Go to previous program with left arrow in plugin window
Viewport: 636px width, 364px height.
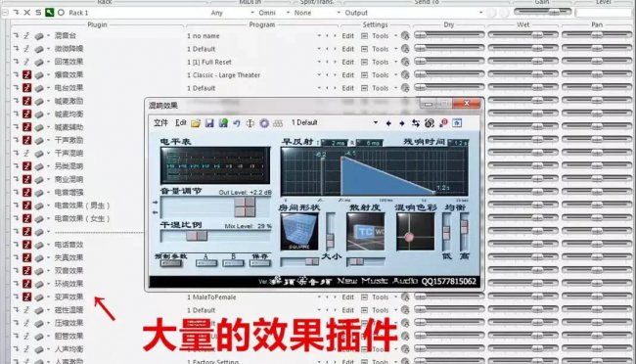point(388,123)
